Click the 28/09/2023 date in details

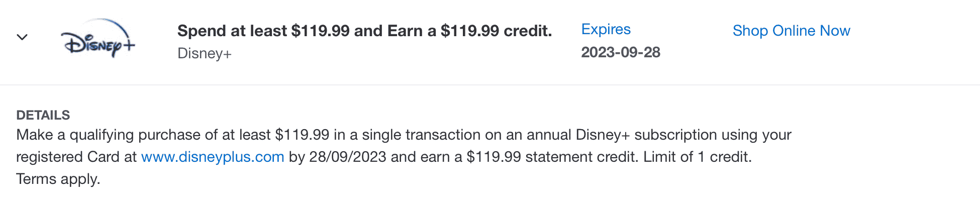[348, 157]
